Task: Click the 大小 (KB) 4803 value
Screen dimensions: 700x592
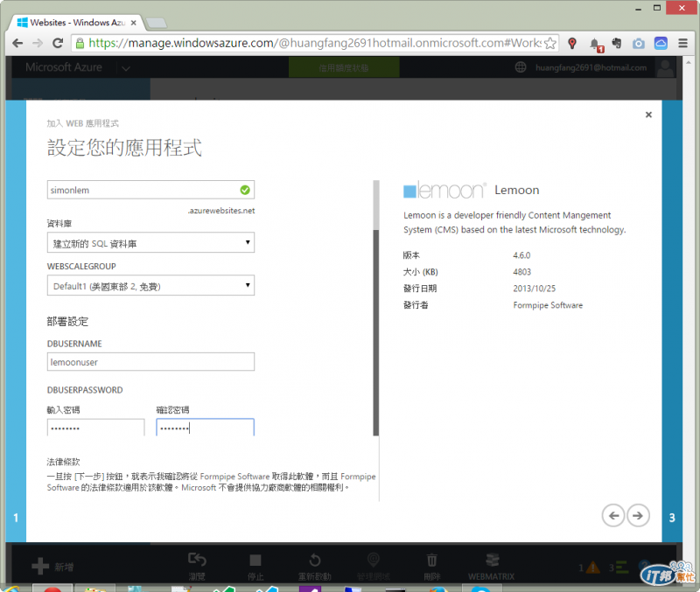Action: tap(521, 272)
